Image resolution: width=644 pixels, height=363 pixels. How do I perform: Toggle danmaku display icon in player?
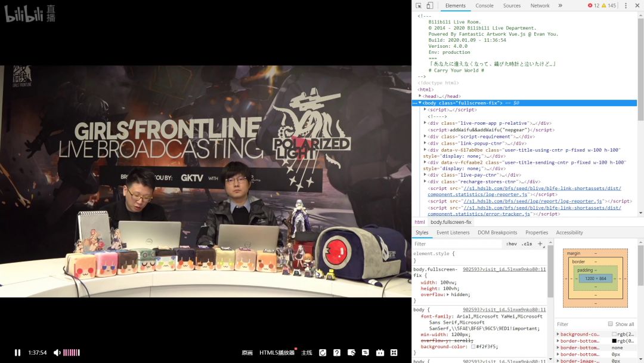(351, 353)
